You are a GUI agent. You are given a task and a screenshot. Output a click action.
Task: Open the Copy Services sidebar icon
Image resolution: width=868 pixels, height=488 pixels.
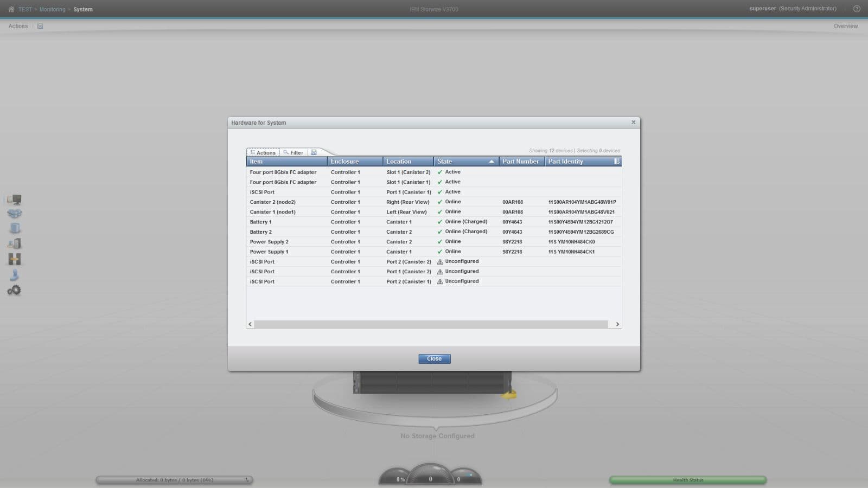[15, 259]
